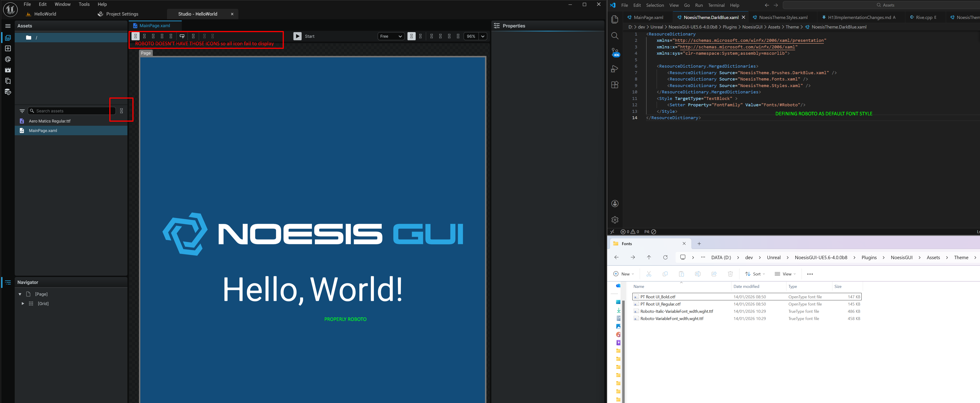Open the New dropdown in File Explorer
The height and width of the screenshot is (403, 980).
(x=624, y=274)
